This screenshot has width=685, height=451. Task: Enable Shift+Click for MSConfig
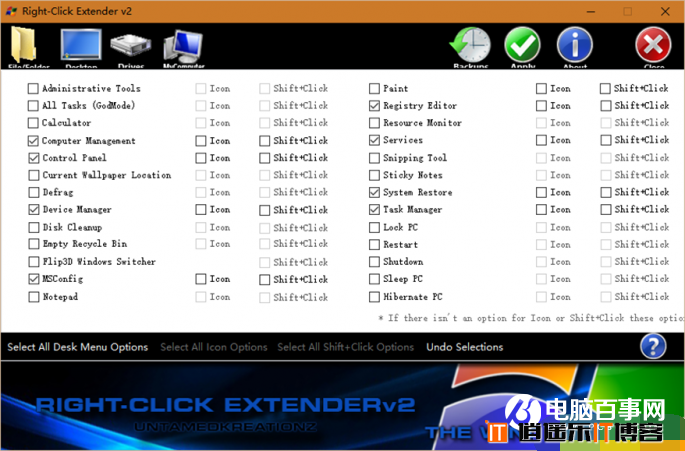(264, 280)
